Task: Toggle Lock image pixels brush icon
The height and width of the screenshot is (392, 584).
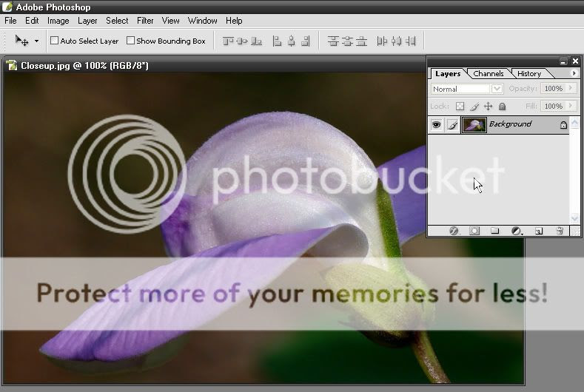Action: point(474,107)
